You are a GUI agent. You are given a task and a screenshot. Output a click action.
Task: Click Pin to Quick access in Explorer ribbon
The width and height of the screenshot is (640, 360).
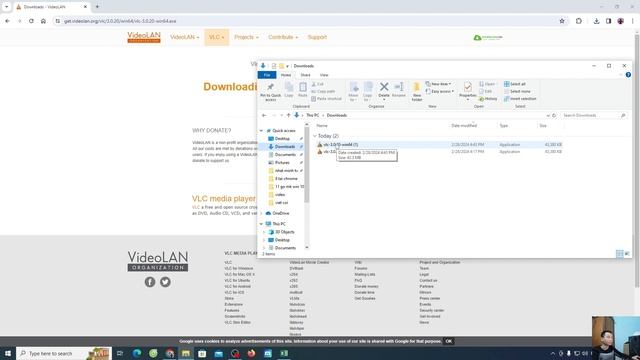270,91
